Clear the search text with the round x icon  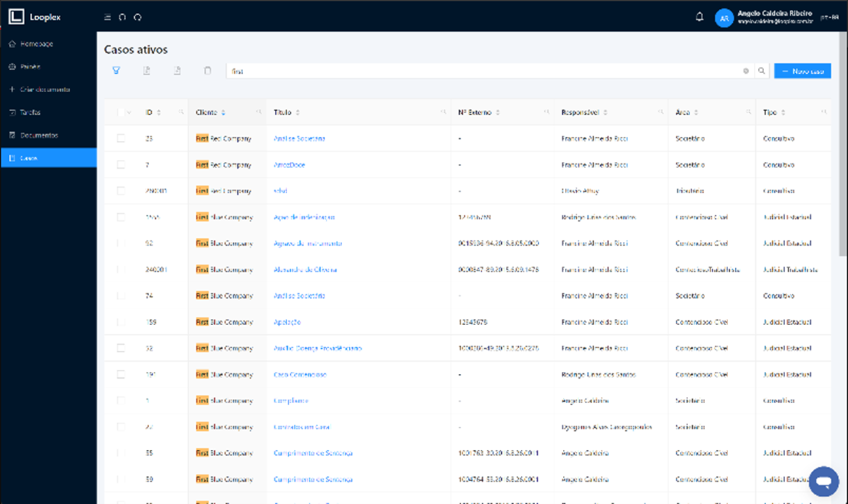(x=746, y=71)
